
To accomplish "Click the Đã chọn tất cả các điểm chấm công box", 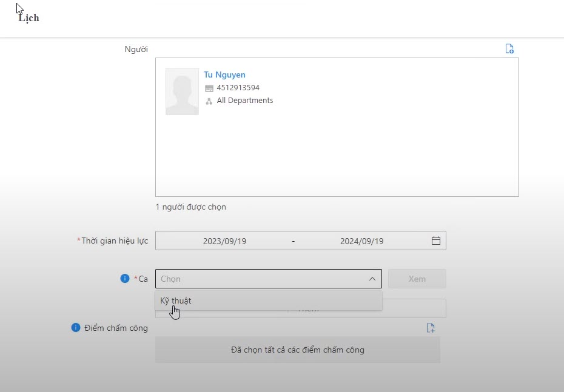I will tap(297, 350).
